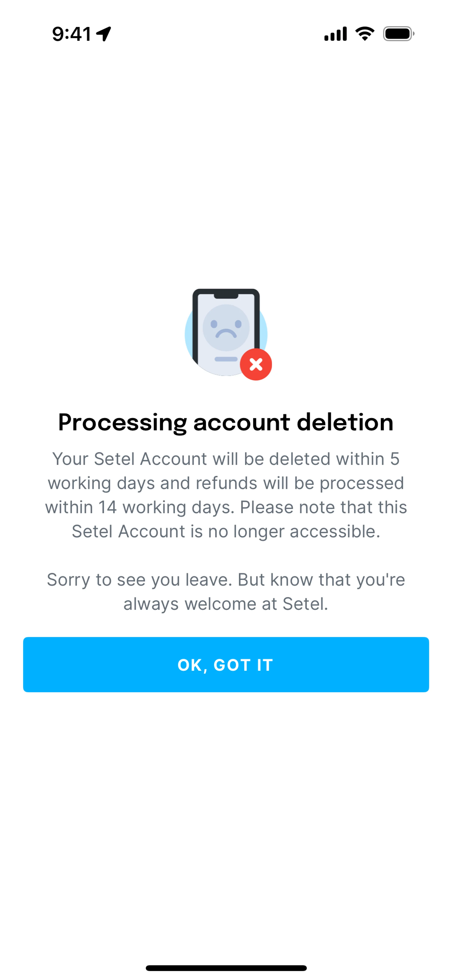Click the 'Sorry to see you leave' line
452x980 pixels.
(226, 580)
